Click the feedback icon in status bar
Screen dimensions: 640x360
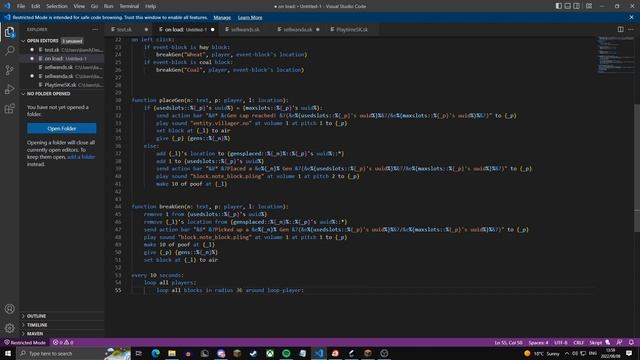click(620, 342)
